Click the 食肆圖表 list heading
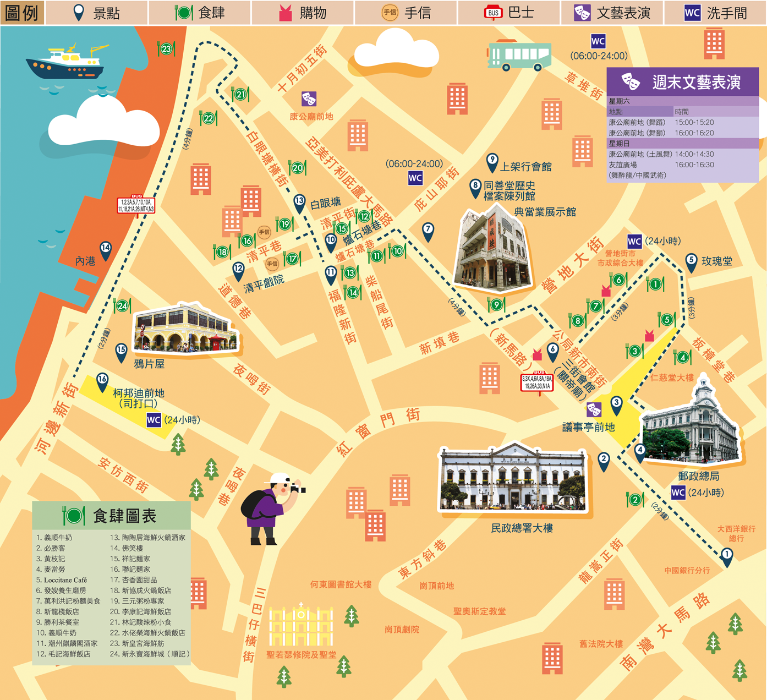767x700 pixels. [112, 516]
